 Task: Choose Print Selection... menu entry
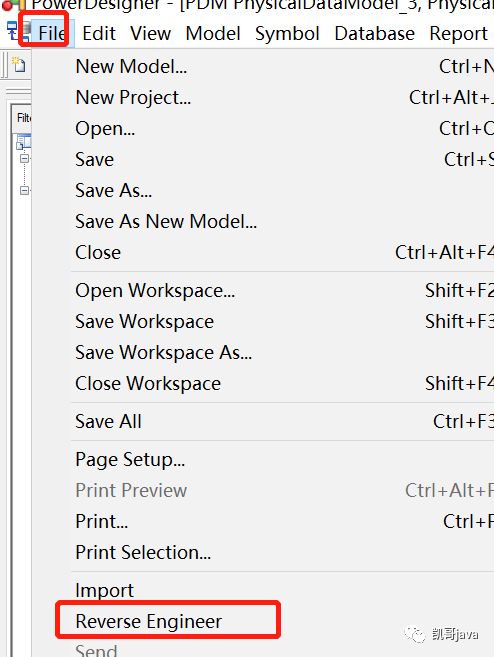(143, 552)
